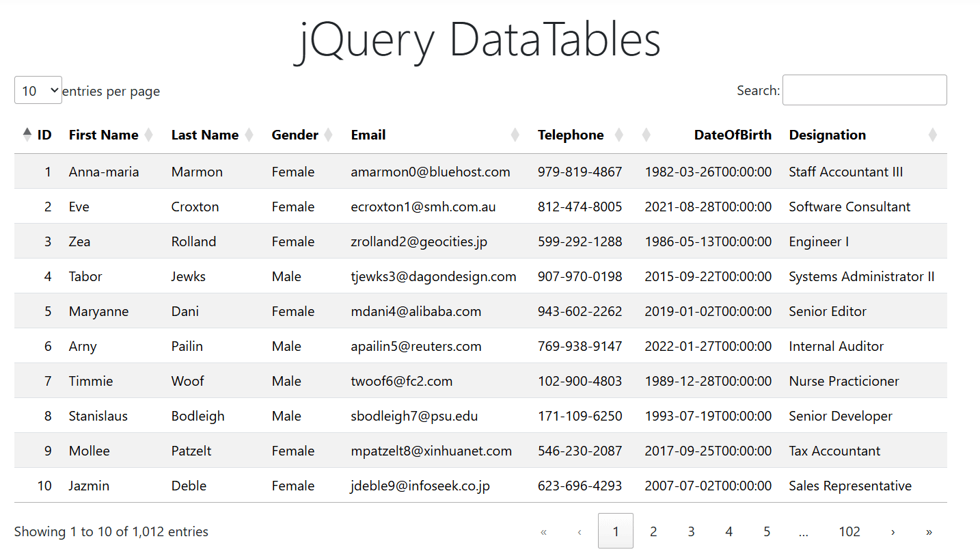Click the first page button
The height and width of the screenshot is (554, 980).
543,531
